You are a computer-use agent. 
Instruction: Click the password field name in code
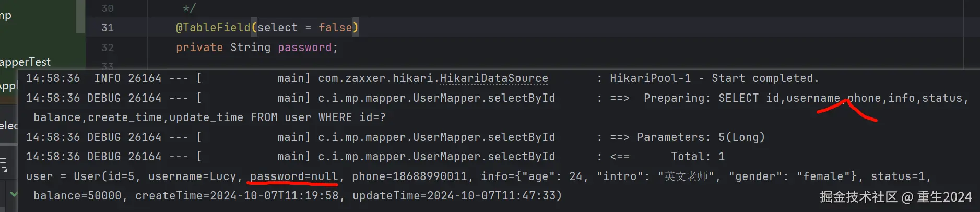305,48
